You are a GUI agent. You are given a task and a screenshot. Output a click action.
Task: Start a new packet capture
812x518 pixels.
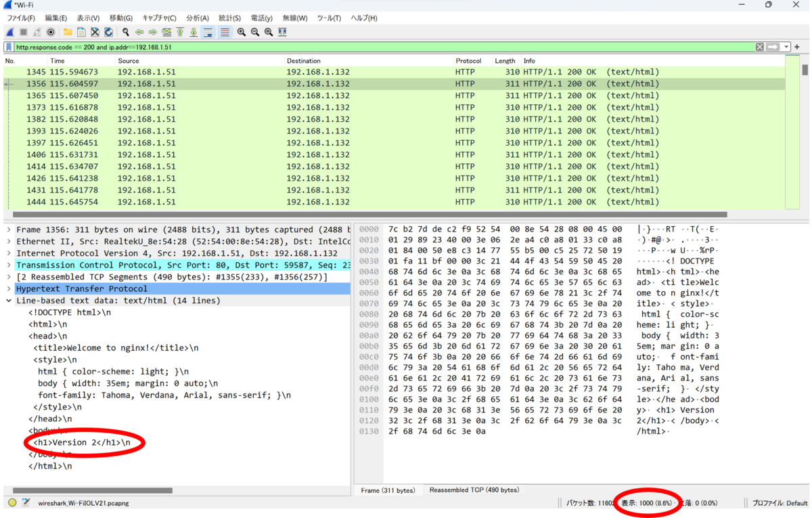(x=10, y=32)
